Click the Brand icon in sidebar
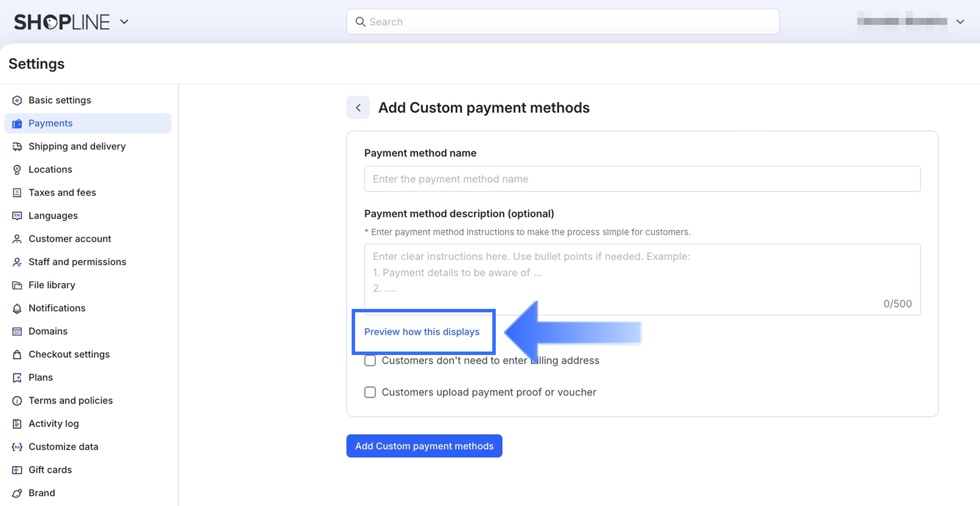Viewport: 980px width, 506px height. [17, 493]
